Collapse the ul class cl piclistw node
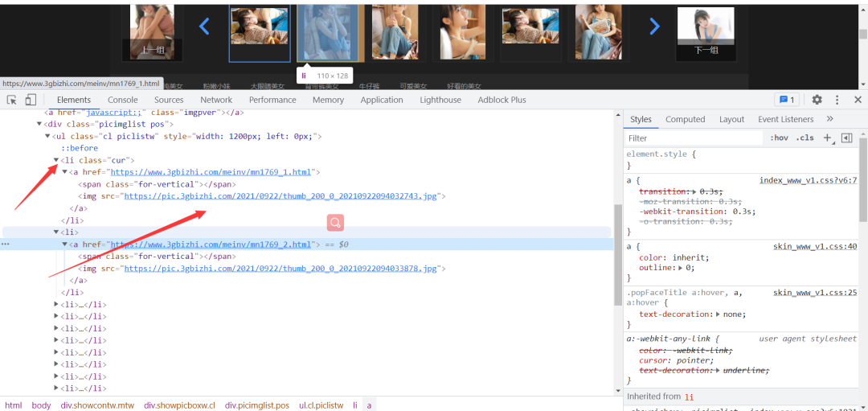This screenshot has width=868, height=411. pos(47,136)
